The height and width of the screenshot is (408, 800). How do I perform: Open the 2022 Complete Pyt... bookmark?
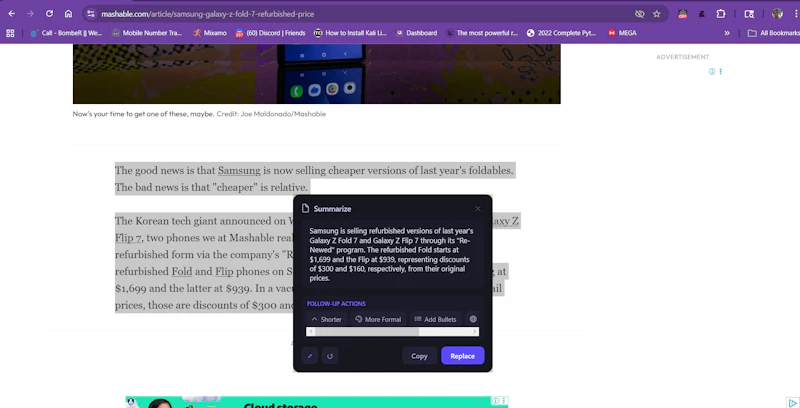click(x=561, y=33)
